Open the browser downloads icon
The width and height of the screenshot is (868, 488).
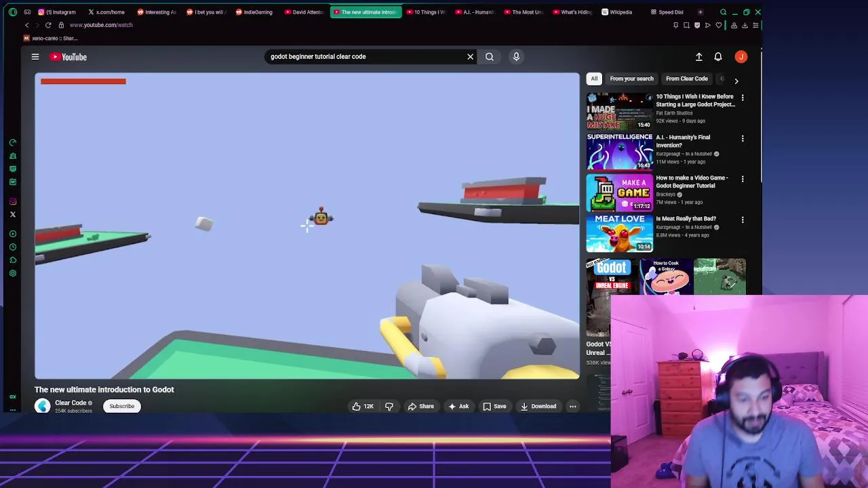[745, 25]
